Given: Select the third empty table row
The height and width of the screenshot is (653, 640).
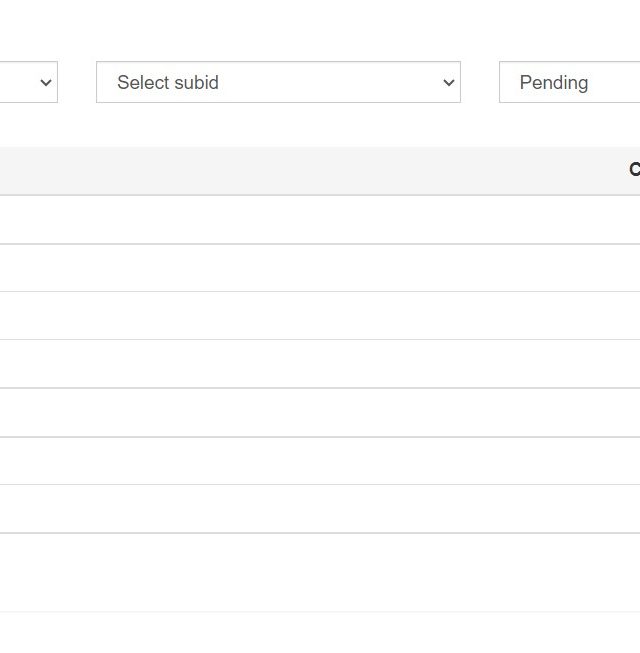Looking at the screenshot, I should click(x=320, y=316).
